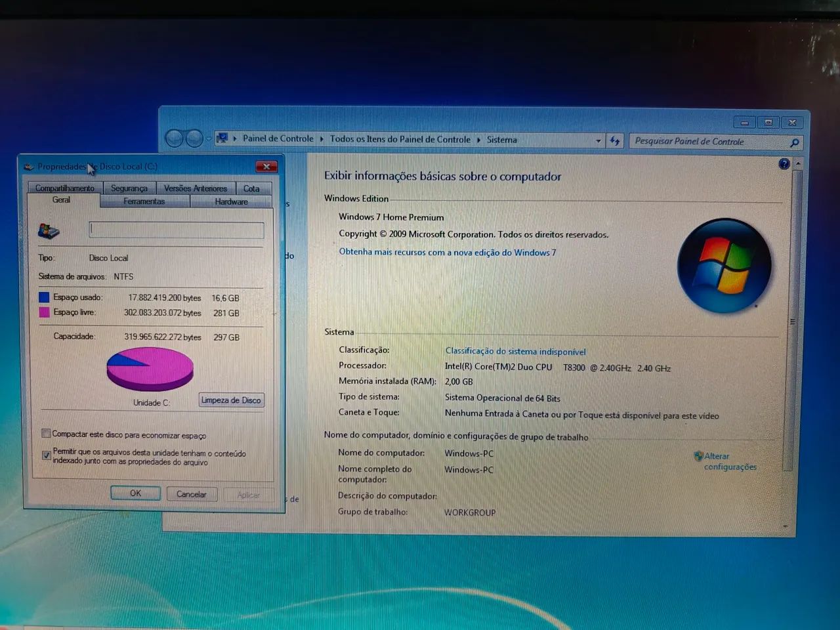Click breadcrumb Painel de Controle
The height and width of the screenshot is (630, 840).
278,138
